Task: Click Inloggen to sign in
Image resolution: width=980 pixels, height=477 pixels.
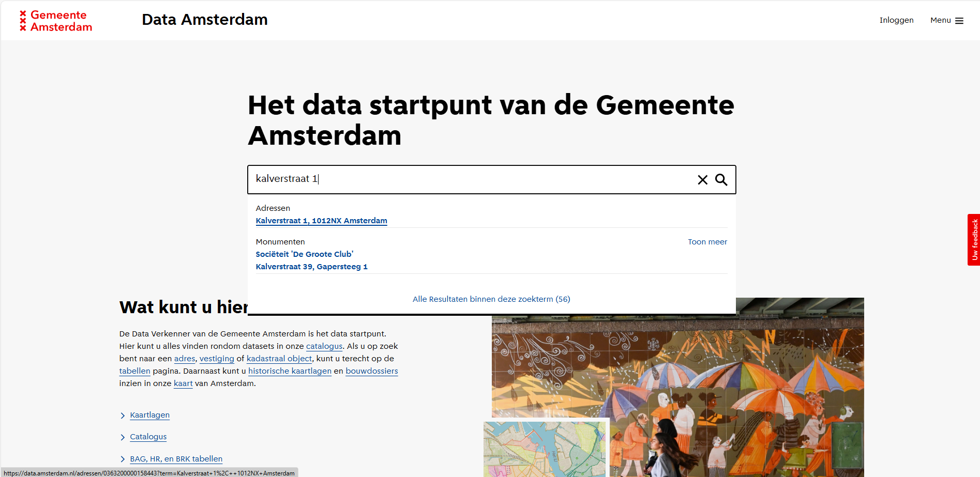Action: coord(896,20)
